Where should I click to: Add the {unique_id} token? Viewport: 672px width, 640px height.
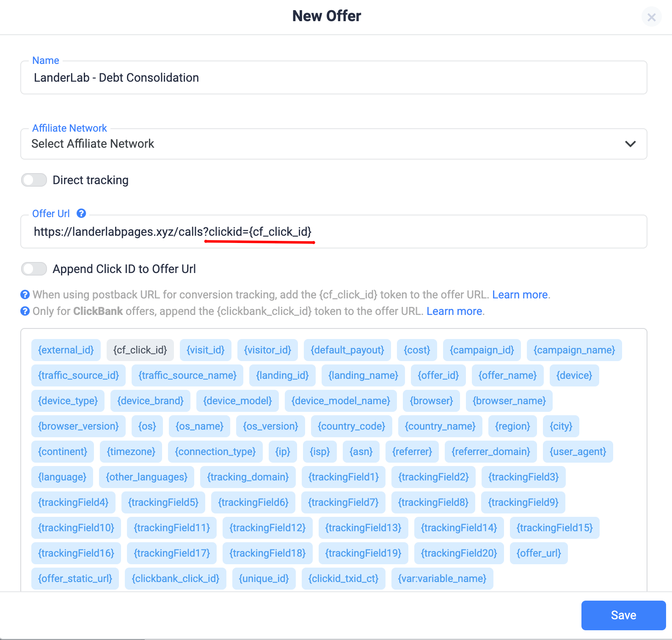coord(264,579)
